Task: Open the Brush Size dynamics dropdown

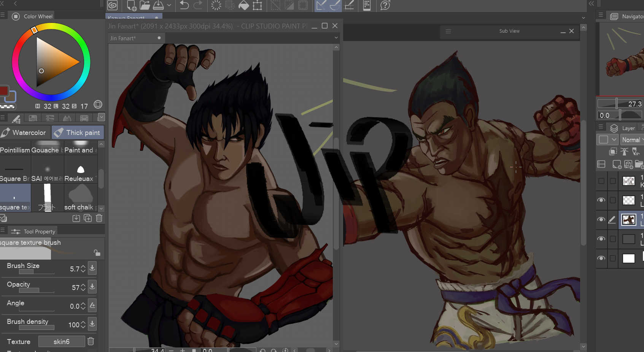Action: tap(92, 268)
